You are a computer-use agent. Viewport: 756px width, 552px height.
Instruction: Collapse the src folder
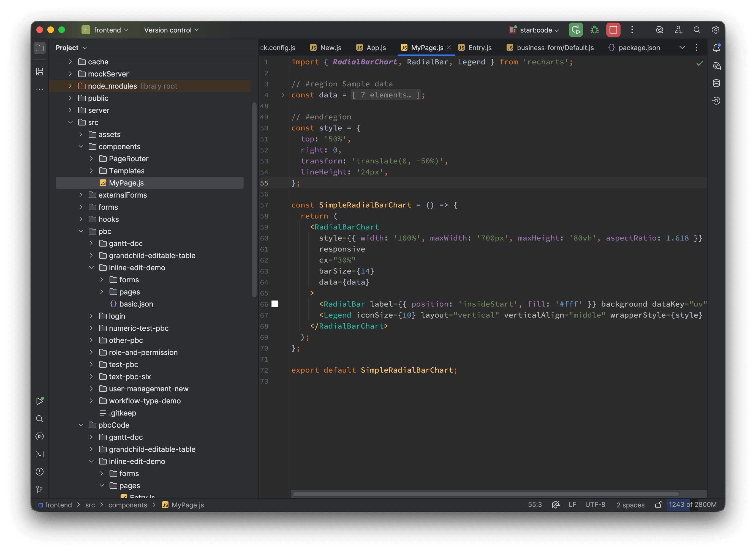click(x=70, y=122)
